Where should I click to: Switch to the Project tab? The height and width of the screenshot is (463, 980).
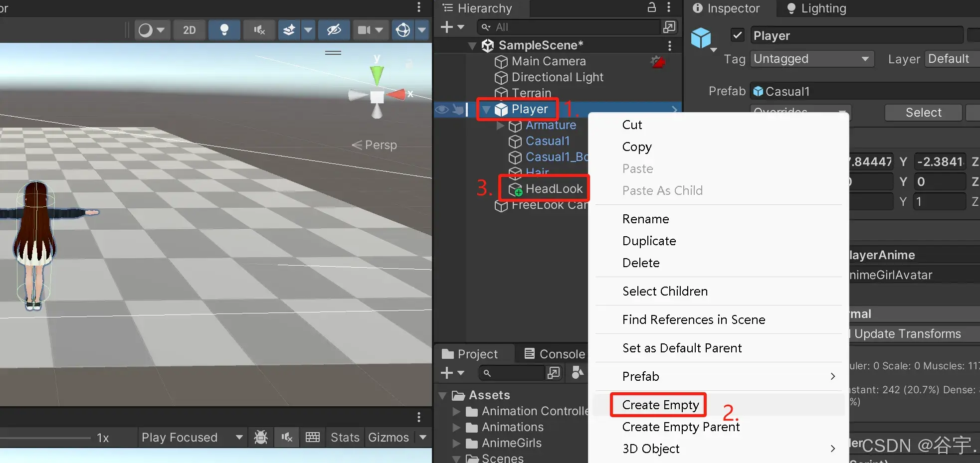(470, 354)
